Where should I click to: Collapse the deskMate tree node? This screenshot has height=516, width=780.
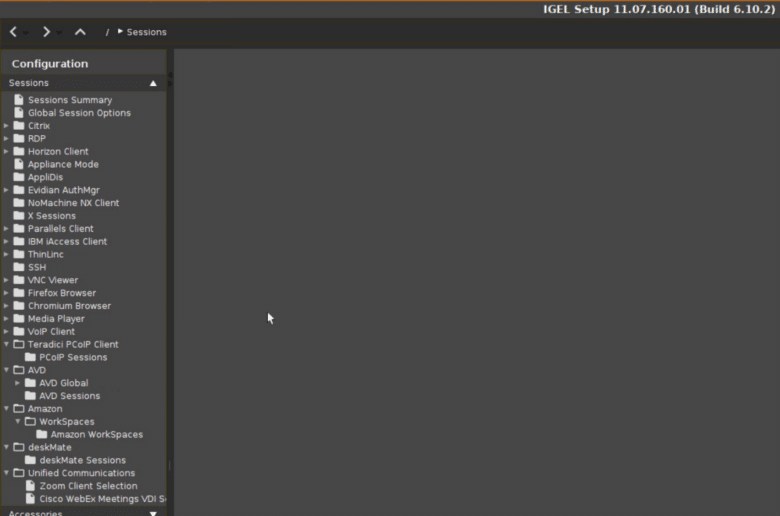[6, 447]
